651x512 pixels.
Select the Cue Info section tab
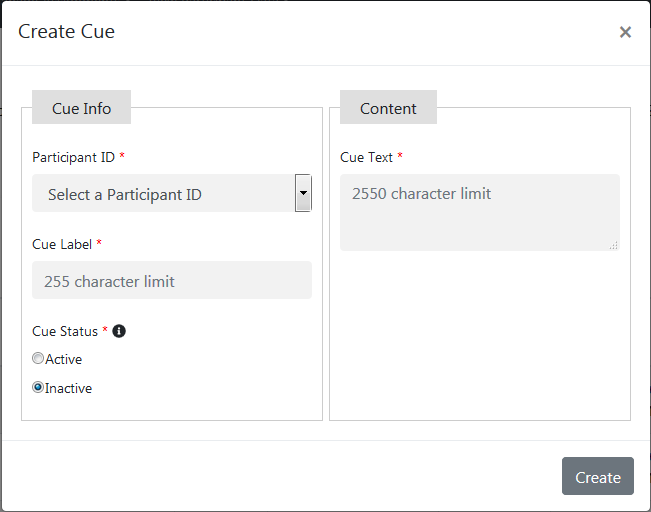click(x=81, y=108)
